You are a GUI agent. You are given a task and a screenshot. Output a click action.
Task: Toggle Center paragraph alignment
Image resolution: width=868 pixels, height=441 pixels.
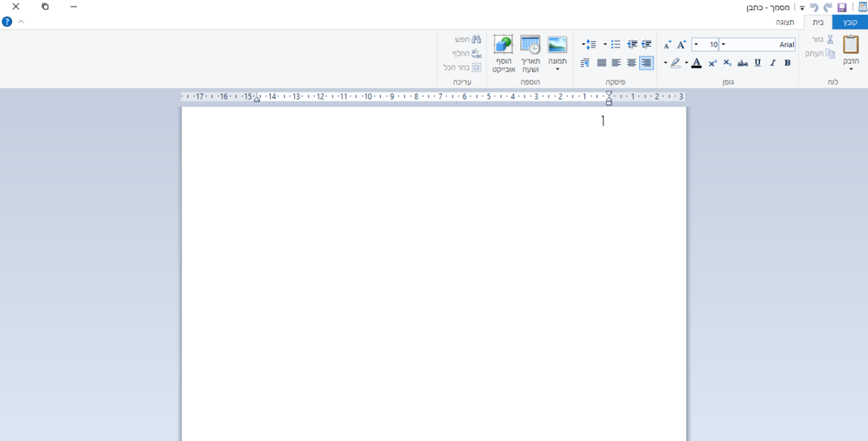631,63
